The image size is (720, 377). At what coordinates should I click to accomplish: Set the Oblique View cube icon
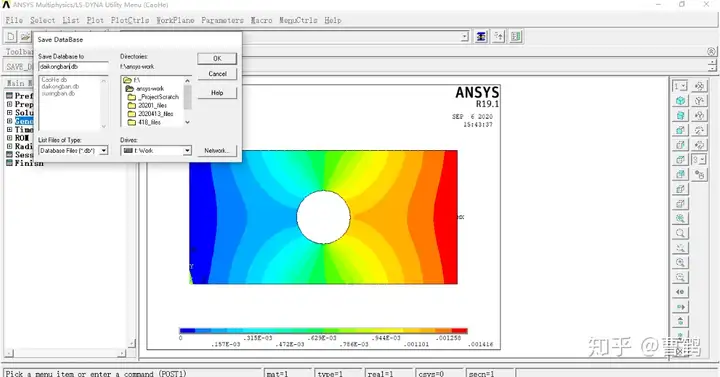tap(681, 115)
